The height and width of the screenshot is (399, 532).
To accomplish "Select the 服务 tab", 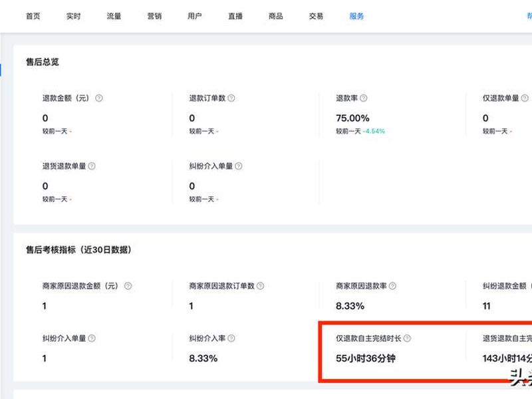I will [356, 16].
